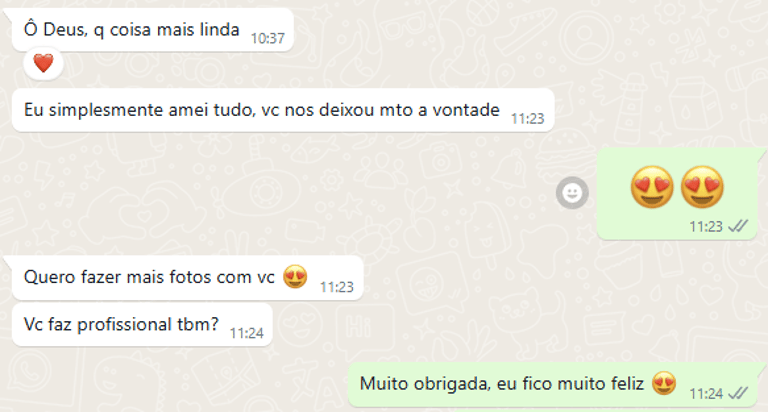
Task: Click read receipt ticks on 'Muito obrigada' message
Action: (x=738, y=393)
